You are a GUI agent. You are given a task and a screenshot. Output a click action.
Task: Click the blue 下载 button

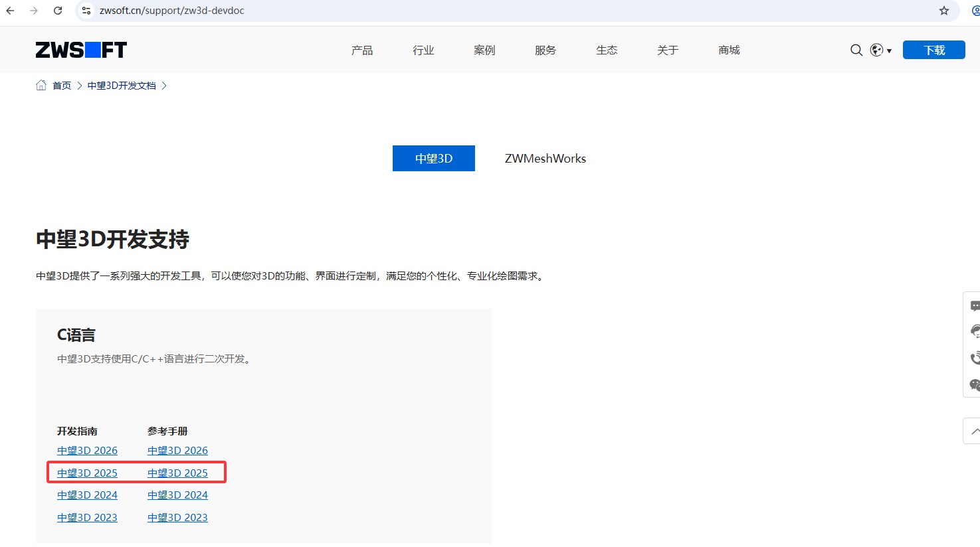pyautogui.click(x=933, y=50)
